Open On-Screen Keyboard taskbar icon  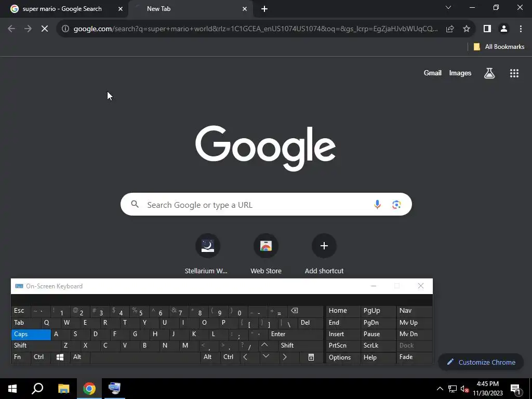coord(114,389)
